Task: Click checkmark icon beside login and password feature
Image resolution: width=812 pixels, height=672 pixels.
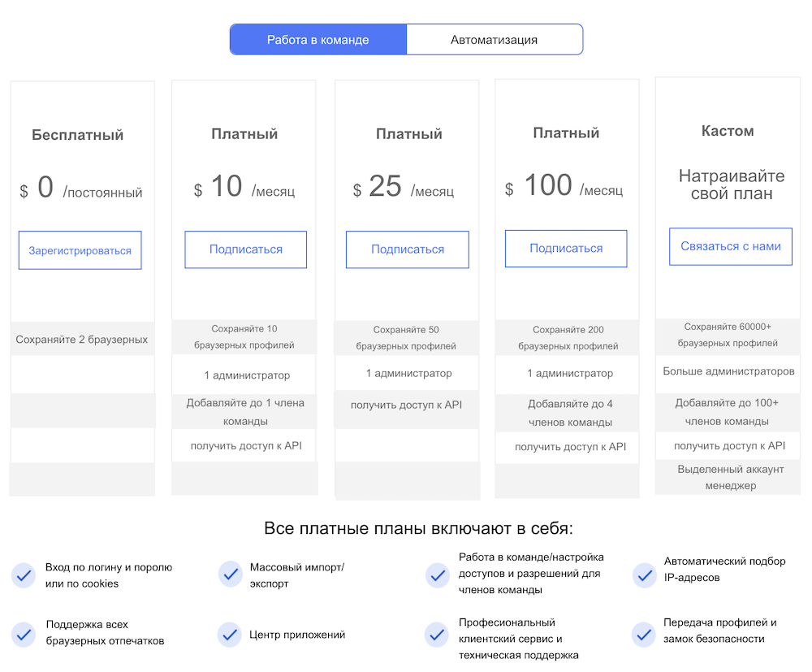Action: click(x=24, y=575)
